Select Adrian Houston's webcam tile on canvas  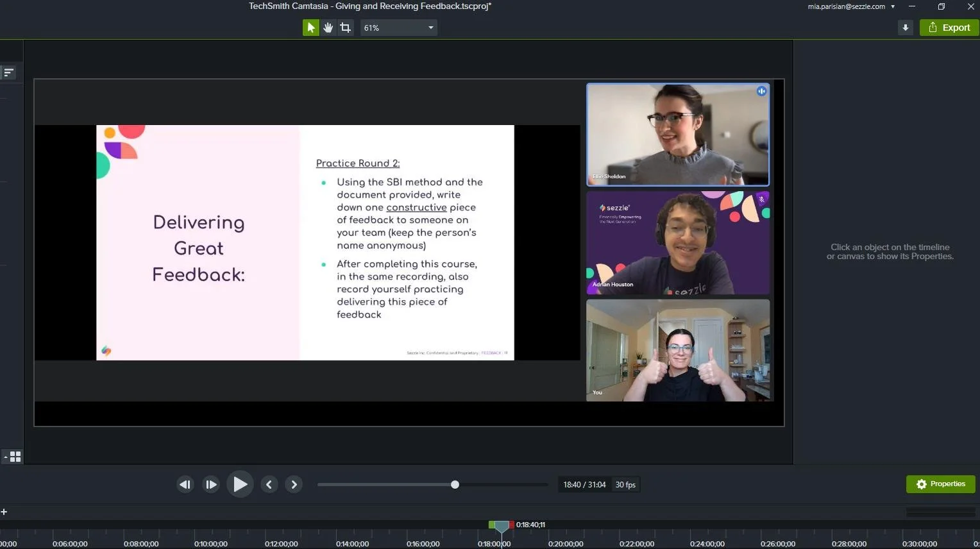pyautogui.click(x=678, y=242)
